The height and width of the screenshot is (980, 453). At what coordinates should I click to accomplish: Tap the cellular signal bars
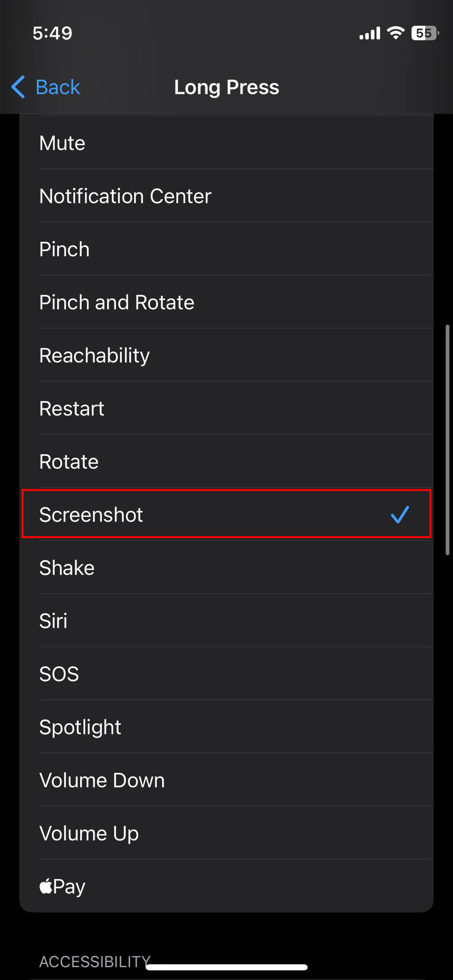point(370,34)
